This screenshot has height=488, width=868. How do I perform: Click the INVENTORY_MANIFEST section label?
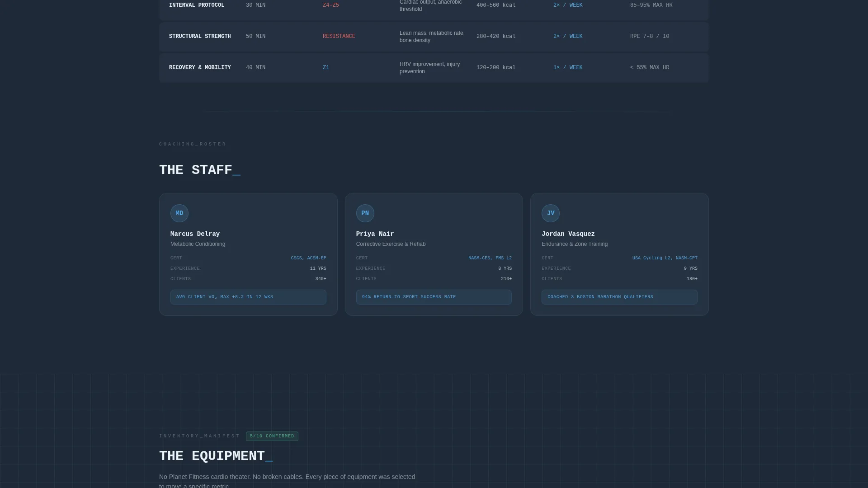pos(199,436)
